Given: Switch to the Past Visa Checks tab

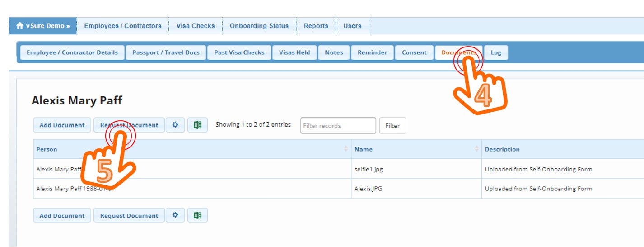Looking at the screenshot, I should coord(239,52).
